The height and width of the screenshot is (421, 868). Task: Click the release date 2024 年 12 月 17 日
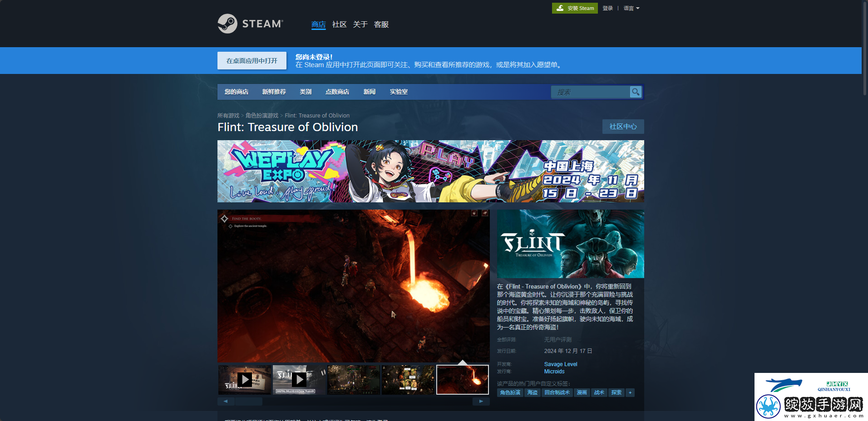click(568, 351)
